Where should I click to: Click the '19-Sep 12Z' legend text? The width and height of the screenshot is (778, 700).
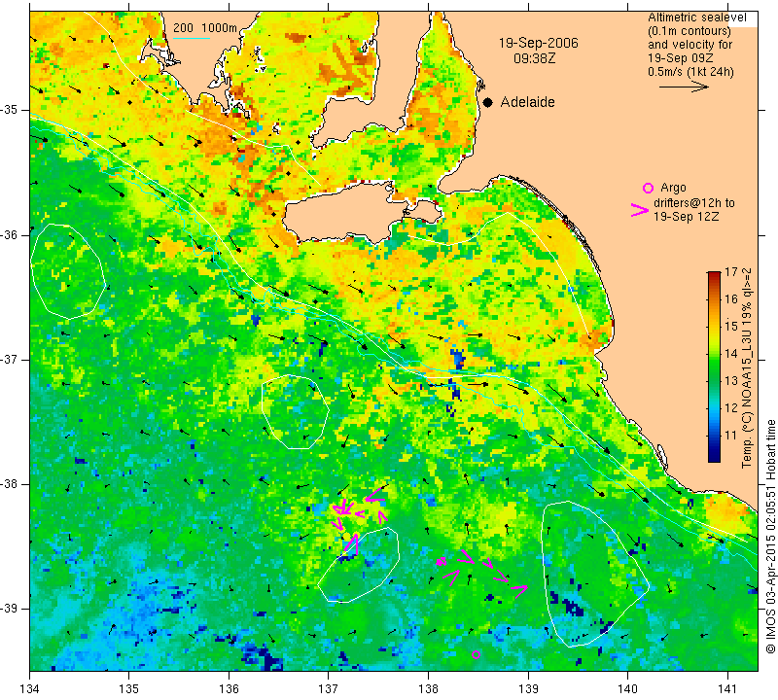[x=687, y=217]
